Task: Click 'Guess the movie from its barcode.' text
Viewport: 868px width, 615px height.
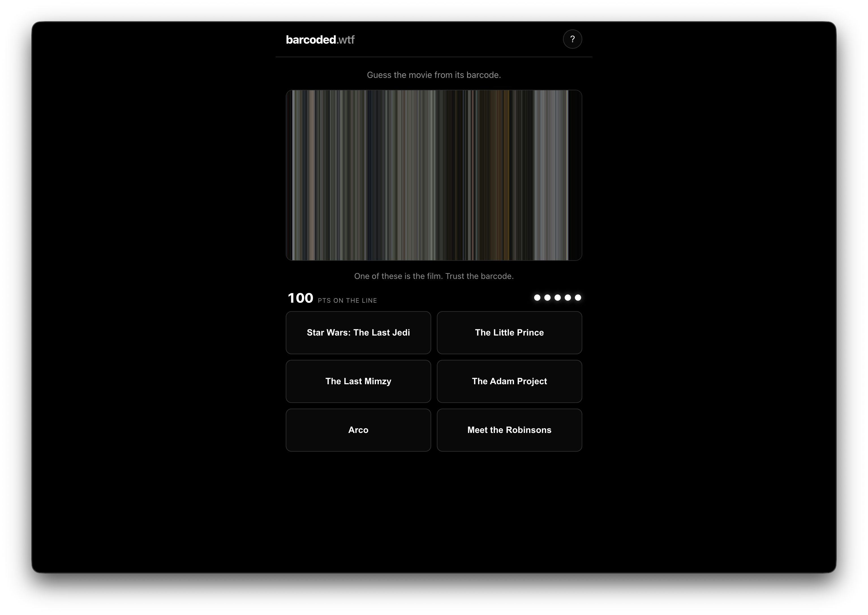Action: click(434, 75)
